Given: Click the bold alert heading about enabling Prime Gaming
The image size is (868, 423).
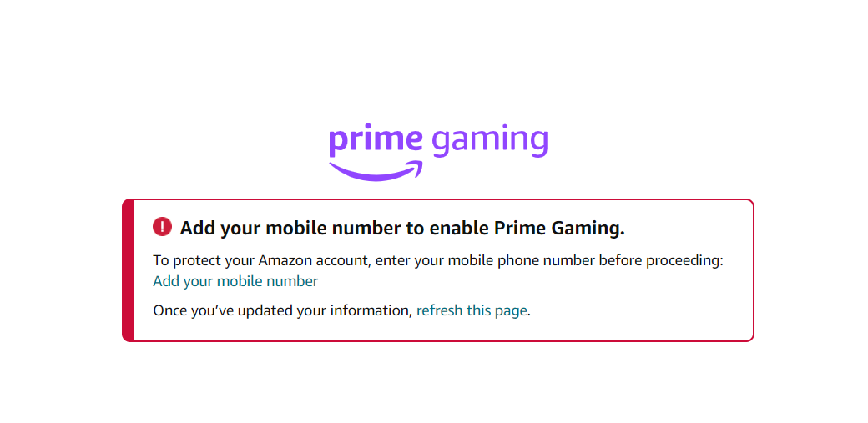Looking at the screenshot, I should pos(402,228).
